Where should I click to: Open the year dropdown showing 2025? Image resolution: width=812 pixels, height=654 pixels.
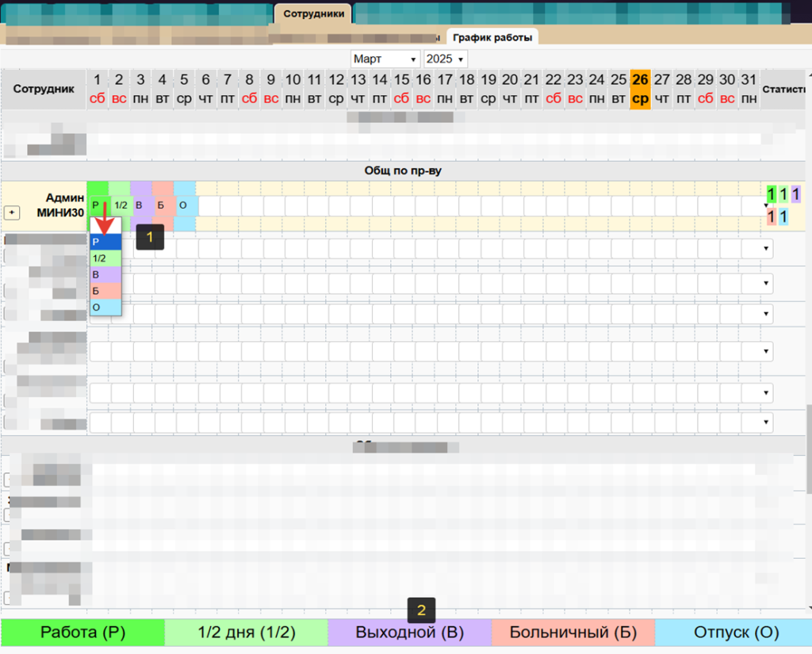point(445,59)
